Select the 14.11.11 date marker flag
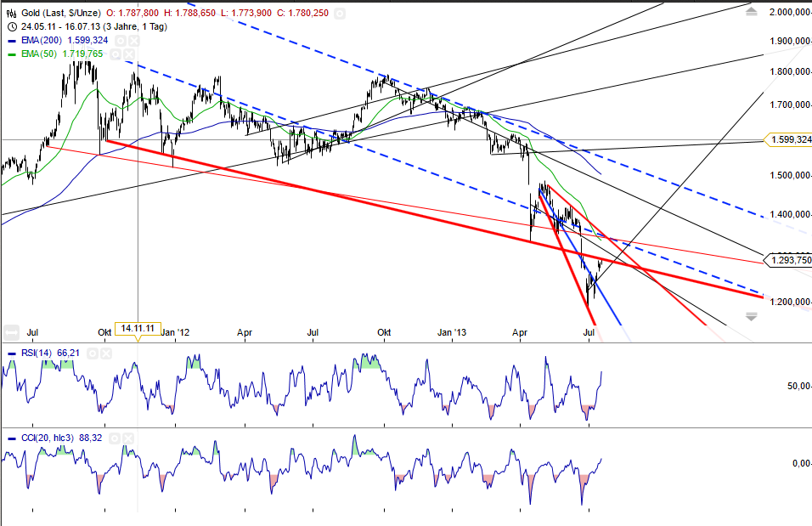This screenshot has width=812, height=526. (138, 328)
